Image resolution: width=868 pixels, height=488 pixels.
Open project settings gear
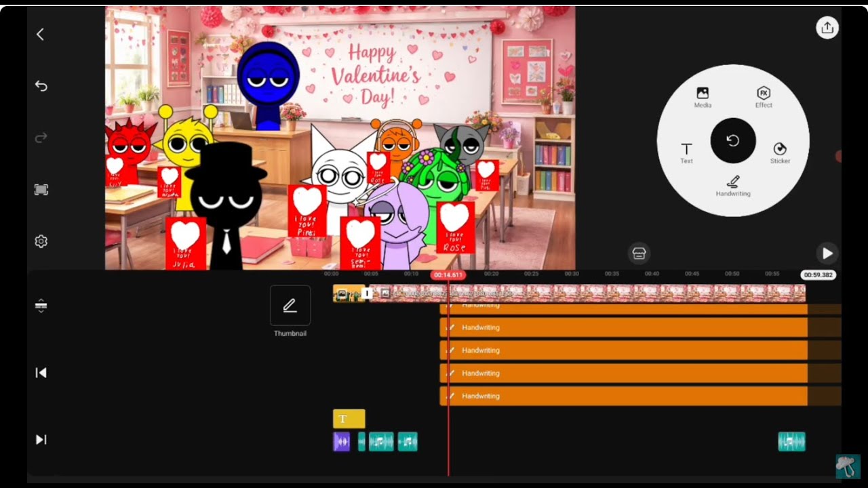(x=41, y=241)
